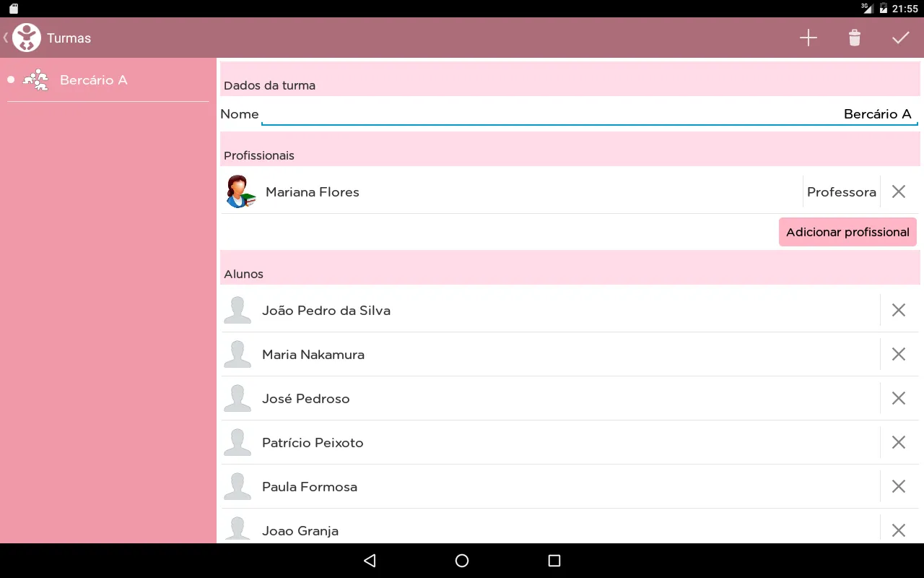
Task: Select student name João Pedro da Silva
Action: pos(326,311)
